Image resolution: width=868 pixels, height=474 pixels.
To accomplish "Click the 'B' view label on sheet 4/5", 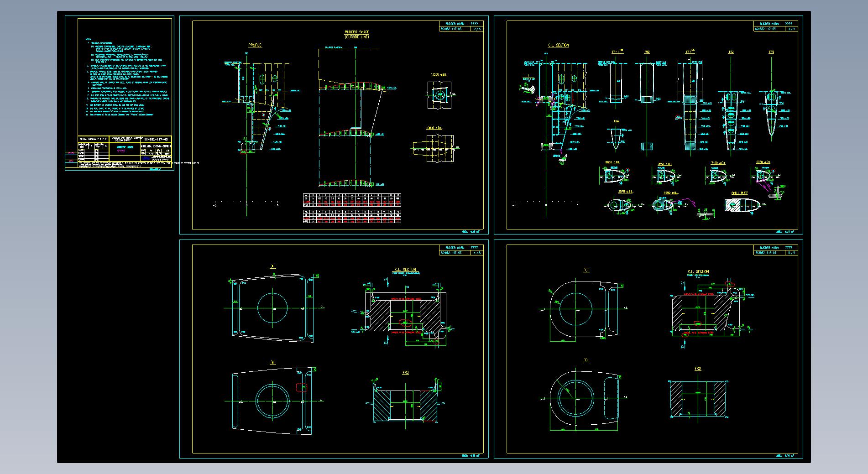I will 273,363.
